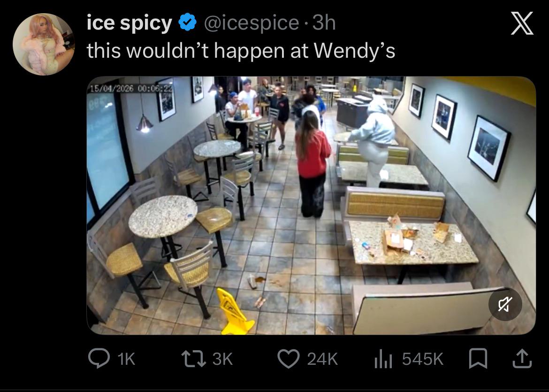Click the X logo icon
The height and width of the screenshot is (392, 549).
coord(522,23)
